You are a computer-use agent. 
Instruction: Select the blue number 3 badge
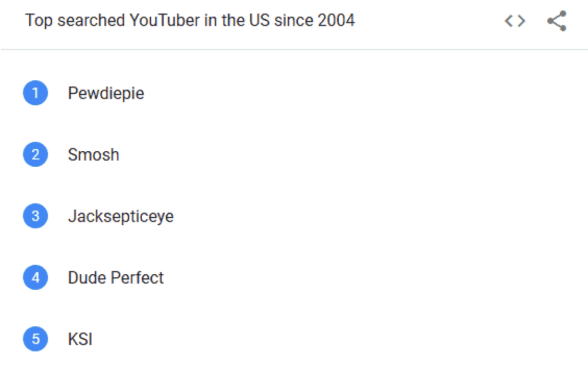coord(35,216)
